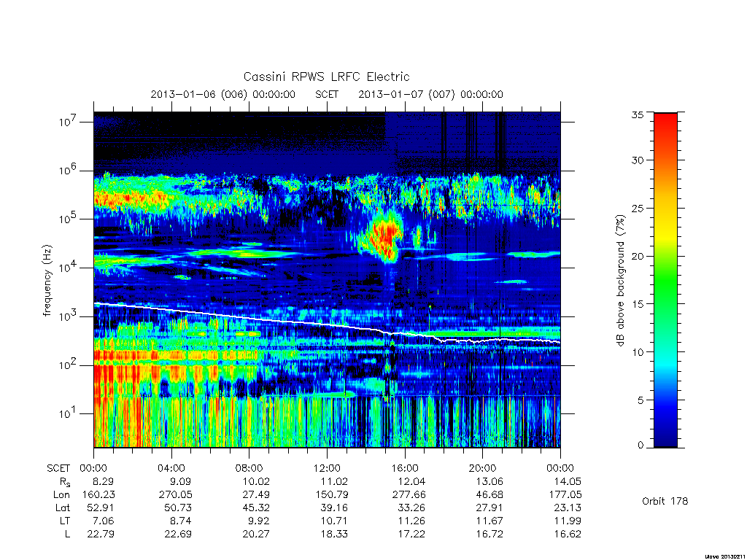Click the LT value 11.26
Screen dimensions: 747x560
411,521
